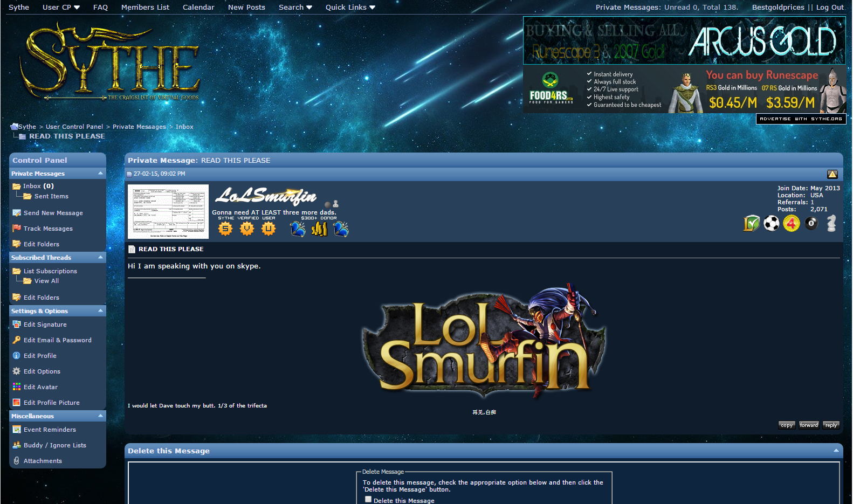Click the Send New Message envelope icon

(x=17, y=213)
